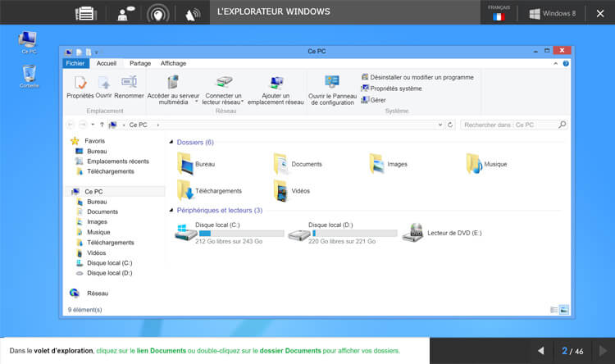Click the person with speech bubble icon

point(126,14)
